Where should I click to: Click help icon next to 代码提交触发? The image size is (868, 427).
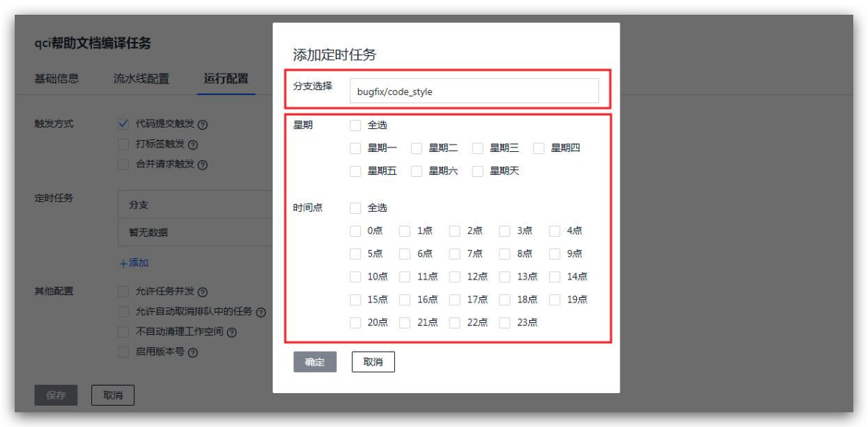click(x=203, y=125)
